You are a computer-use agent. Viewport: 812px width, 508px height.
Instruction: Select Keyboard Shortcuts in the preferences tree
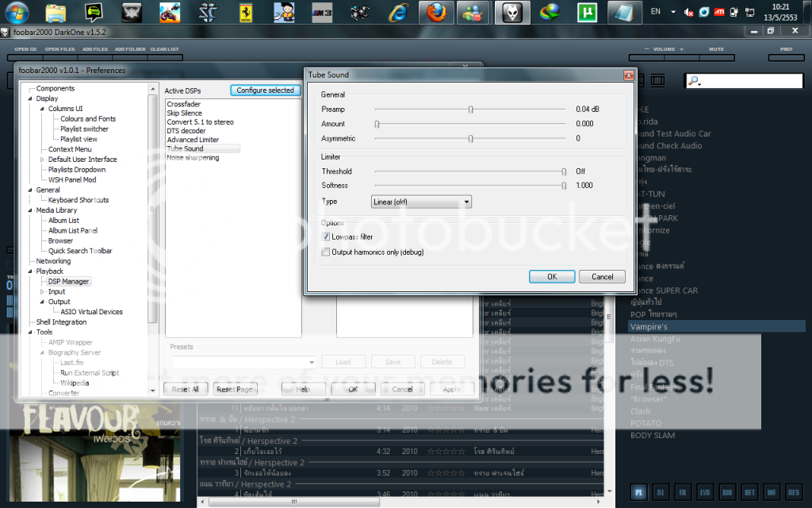79,200
